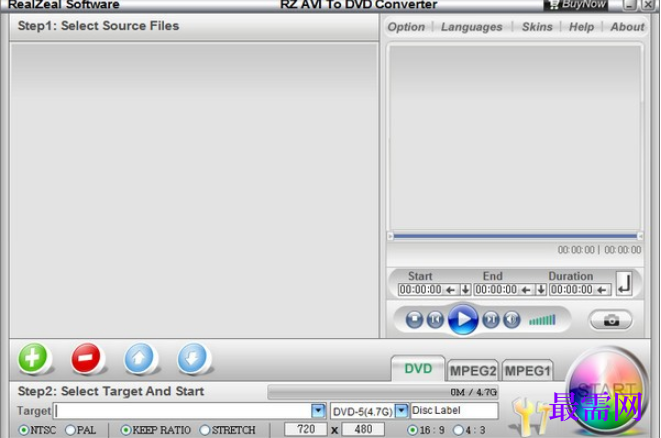Jump to previous frame in preview
Viewport: 661px width, 438px height.
435,319
